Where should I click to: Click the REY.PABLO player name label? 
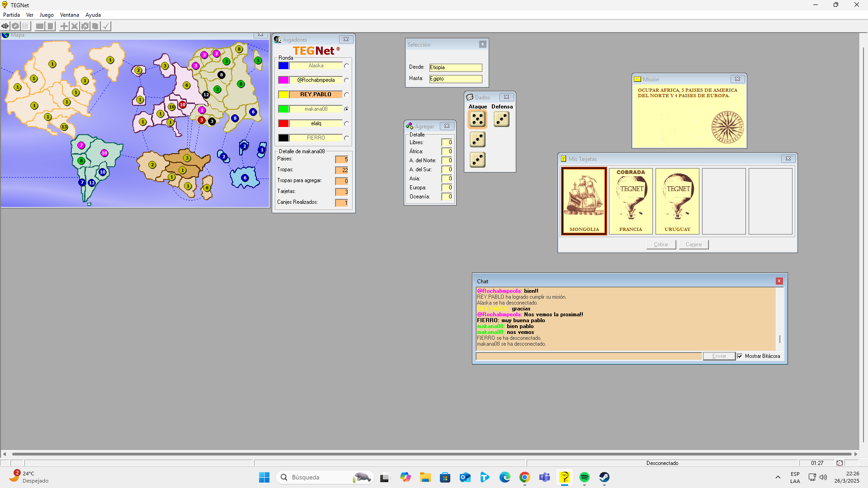(316, 94)
